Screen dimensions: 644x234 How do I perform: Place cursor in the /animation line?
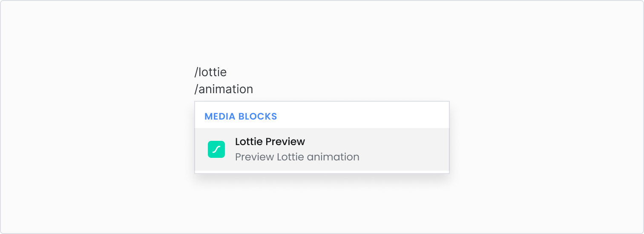pos(224,89)
